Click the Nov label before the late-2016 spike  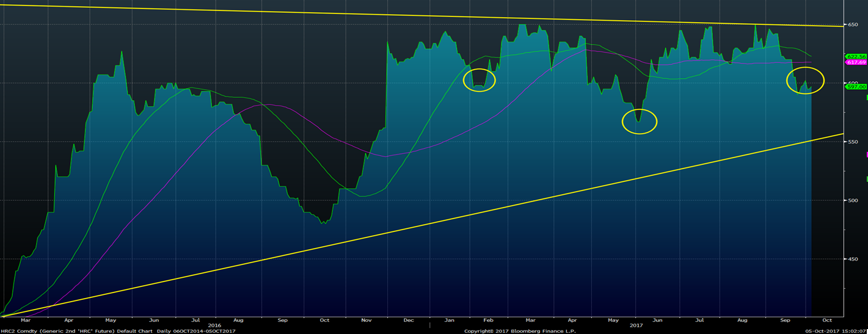[x=367, y=319]
